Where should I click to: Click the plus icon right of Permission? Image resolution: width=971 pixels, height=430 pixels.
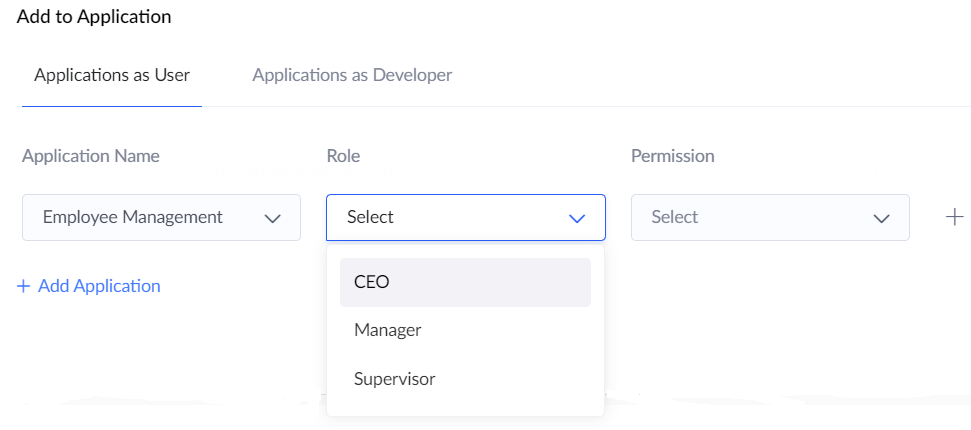click(954, 217)
